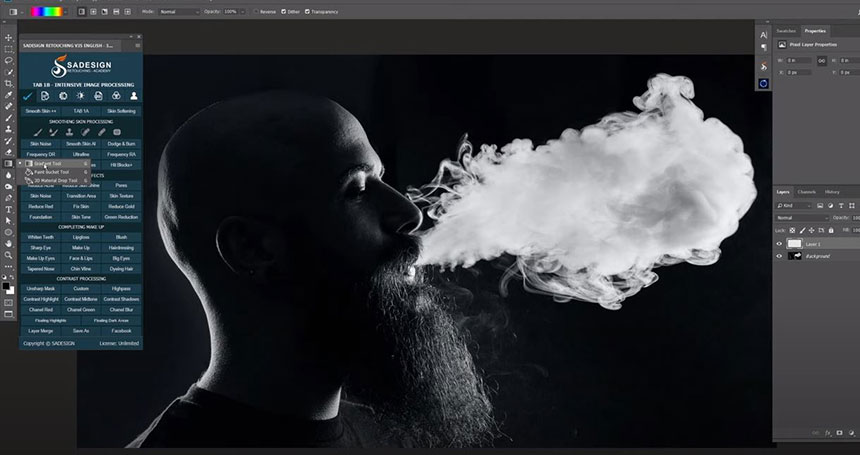Screen dimensions: 860x455
Task: Select radial gradient type in options bar
Action: tap(93, 12)
